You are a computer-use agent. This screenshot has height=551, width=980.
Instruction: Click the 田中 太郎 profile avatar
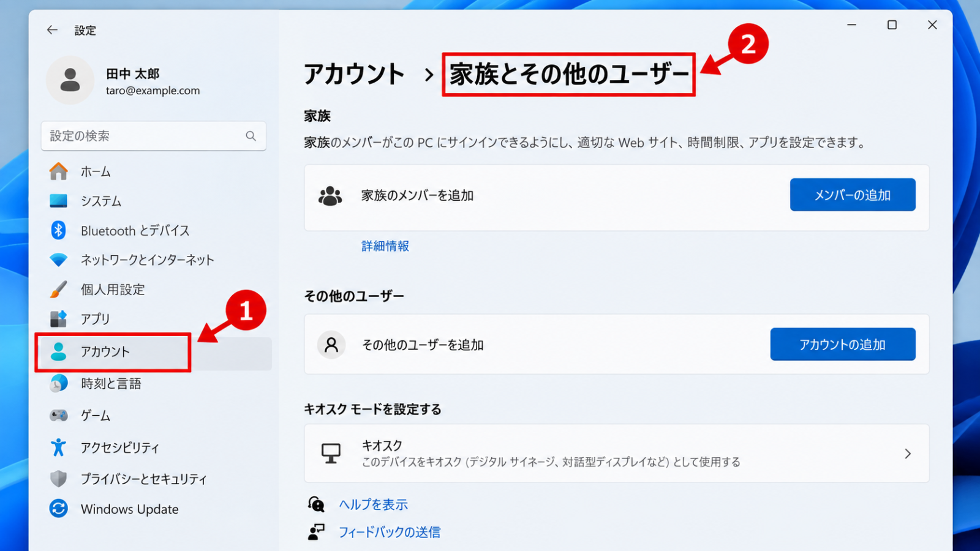70,80
